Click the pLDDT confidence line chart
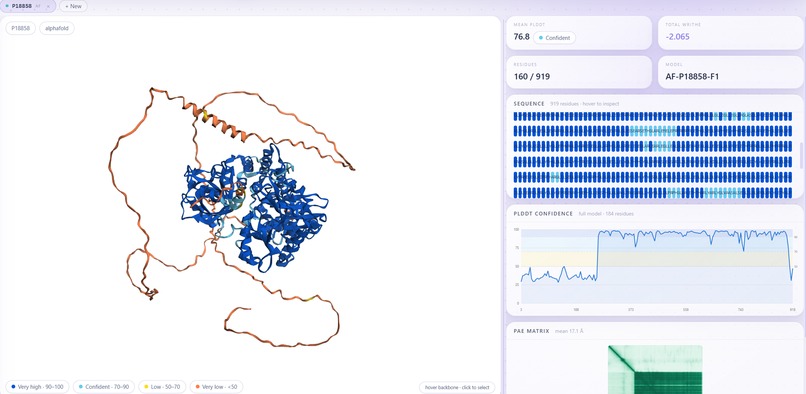Image resolution: width=806 pixels, height=394 pixels. [x=656, y=266]
